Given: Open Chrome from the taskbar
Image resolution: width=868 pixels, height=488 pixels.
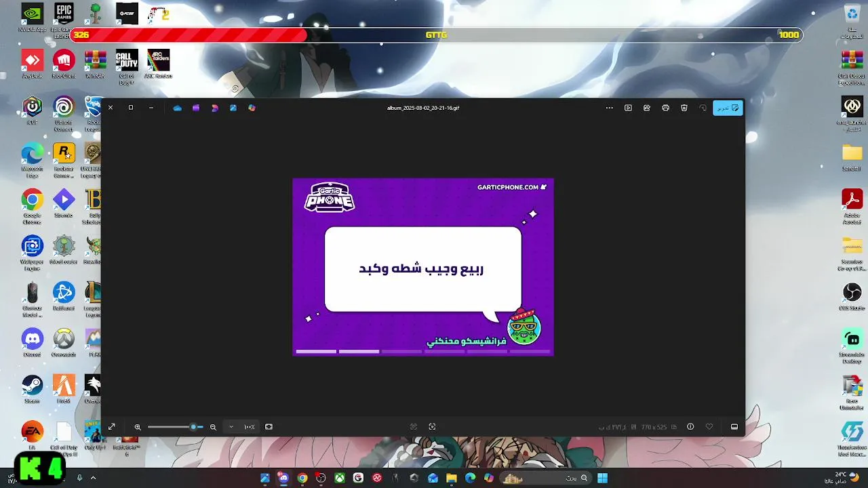Looking at the screenshot, I should click(302, 478).
